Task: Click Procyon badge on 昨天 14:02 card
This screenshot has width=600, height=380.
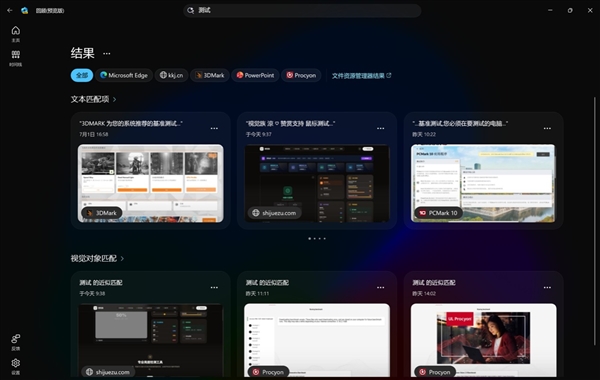Action: (x=435, y=372)
